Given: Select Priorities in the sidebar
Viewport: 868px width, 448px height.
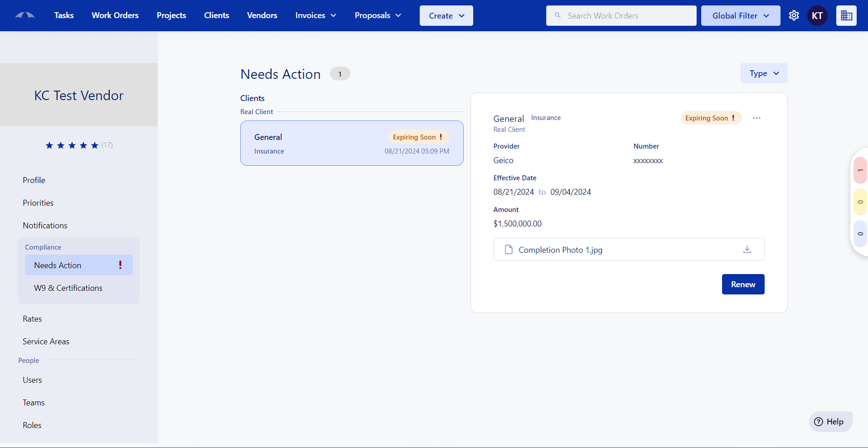Looking at the screenshot, I should pos(38,203).
